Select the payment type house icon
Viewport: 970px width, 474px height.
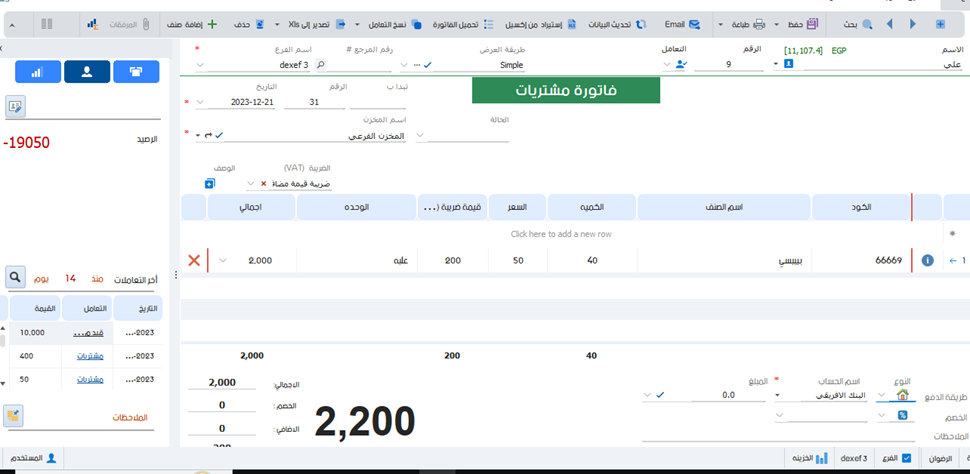903,394
